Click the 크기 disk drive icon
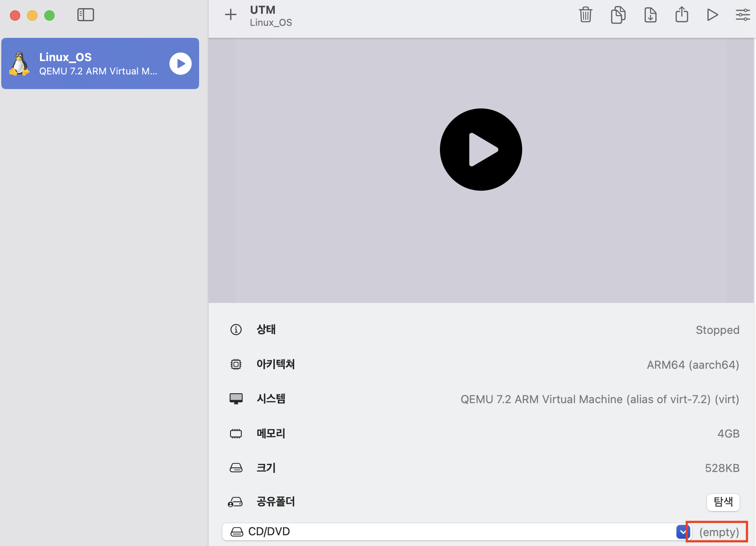The image size is (756, 546). coord(236,468)
